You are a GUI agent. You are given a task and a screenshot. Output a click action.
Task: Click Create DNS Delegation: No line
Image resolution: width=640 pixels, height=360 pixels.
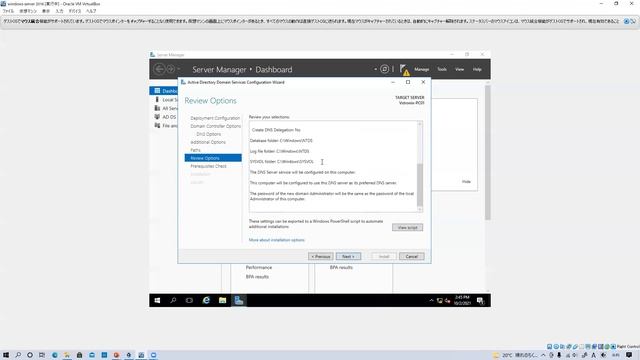tap(276, 130)
